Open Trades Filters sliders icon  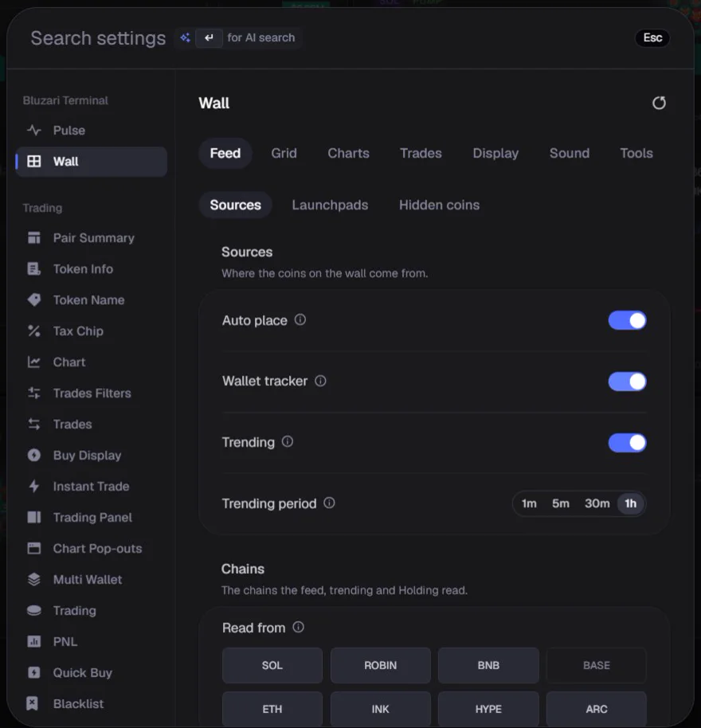pos(34,393)
